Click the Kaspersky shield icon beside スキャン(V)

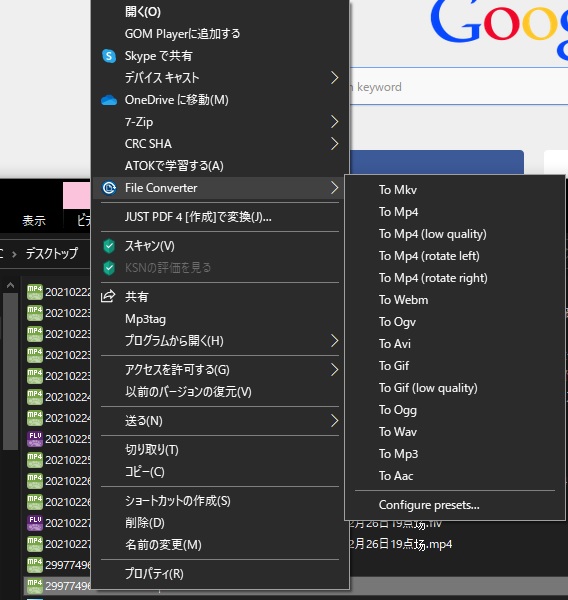coord(109,246)
